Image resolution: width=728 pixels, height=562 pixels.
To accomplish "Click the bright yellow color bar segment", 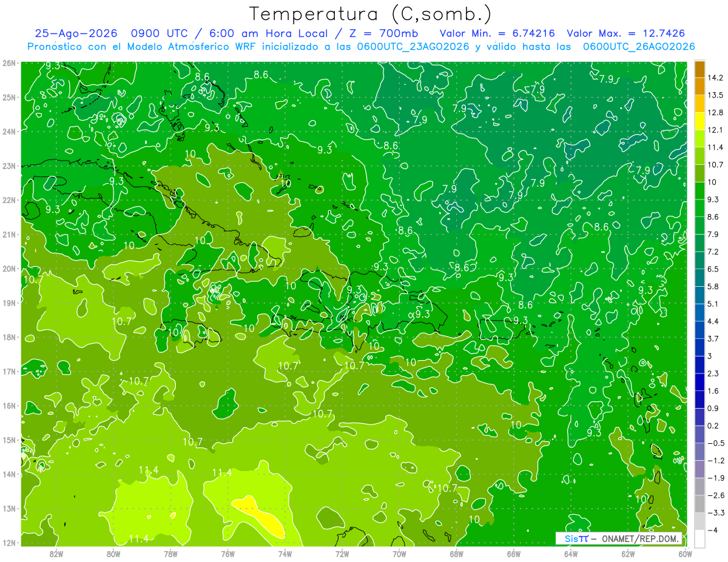I will tap(699, 121).
